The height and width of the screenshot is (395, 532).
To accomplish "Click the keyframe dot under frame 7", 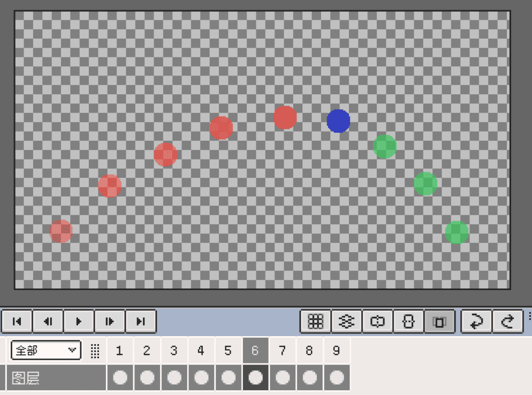I will pos(283,378).
